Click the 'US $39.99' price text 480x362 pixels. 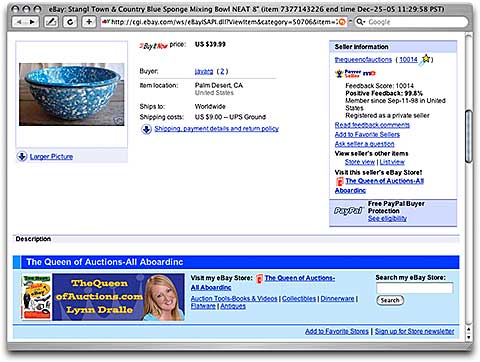210,44
